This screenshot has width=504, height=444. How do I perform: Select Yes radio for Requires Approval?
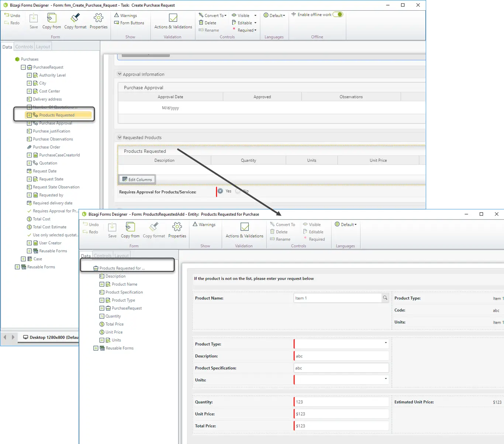tap(220, 191)
